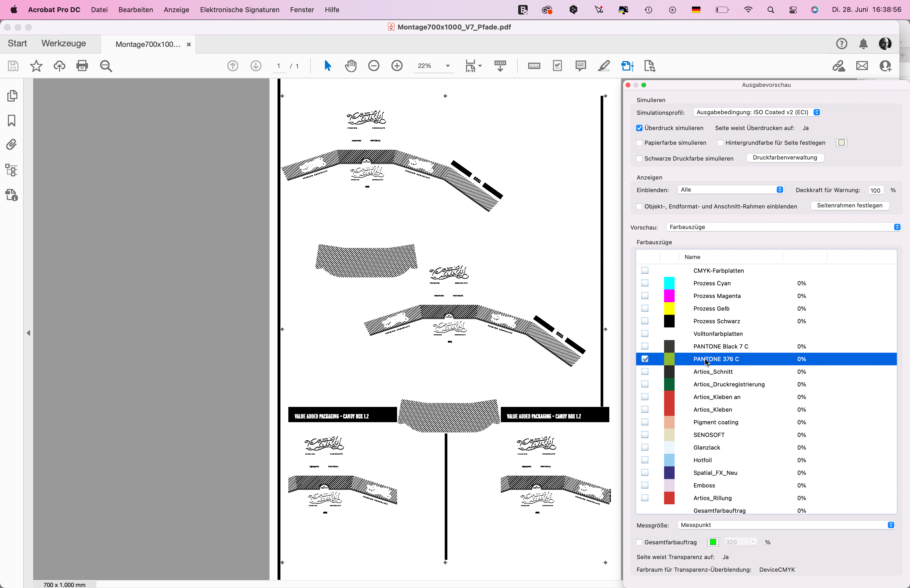Click the blue print production tool icon
Screen dimensions: 910x588
627,66
